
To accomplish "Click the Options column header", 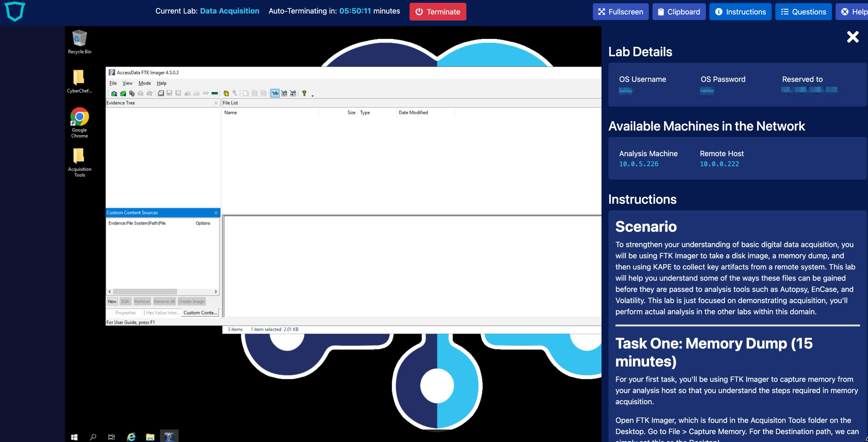I will 206,223.
